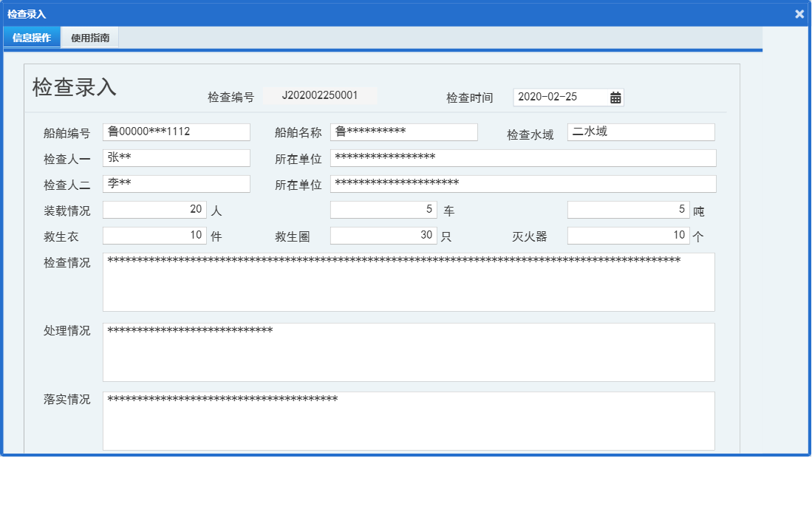Click the 检查人二 field containing 李**

(x=176, y=183)
